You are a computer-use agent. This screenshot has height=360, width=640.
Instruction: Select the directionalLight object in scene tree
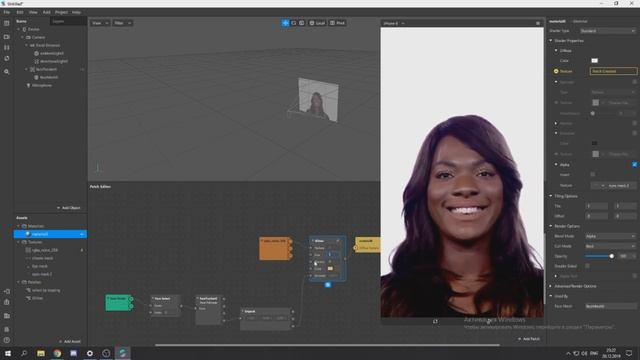(x=54, y=61)
